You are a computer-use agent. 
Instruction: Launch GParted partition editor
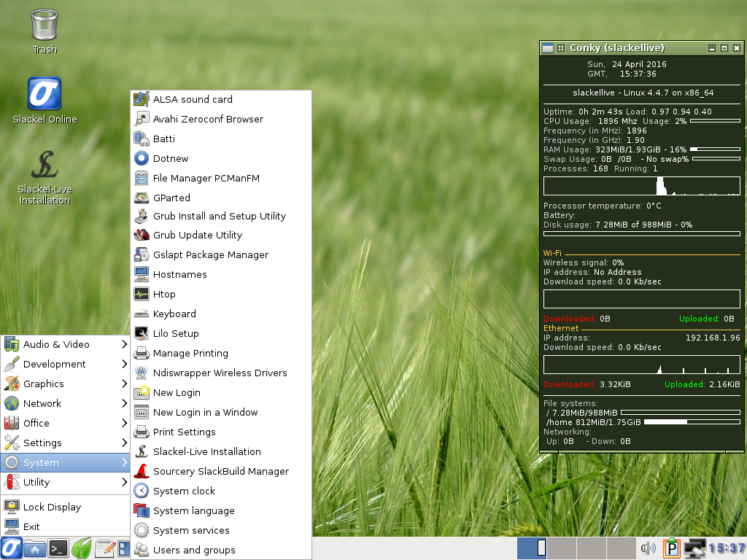click(x=221, y=198)
